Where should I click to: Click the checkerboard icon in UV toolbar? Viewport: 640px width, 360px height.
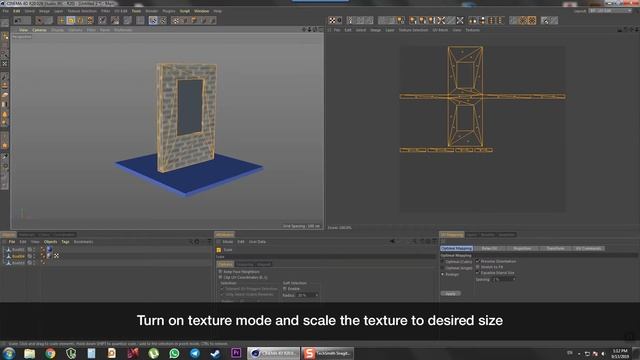pos(332,20)
